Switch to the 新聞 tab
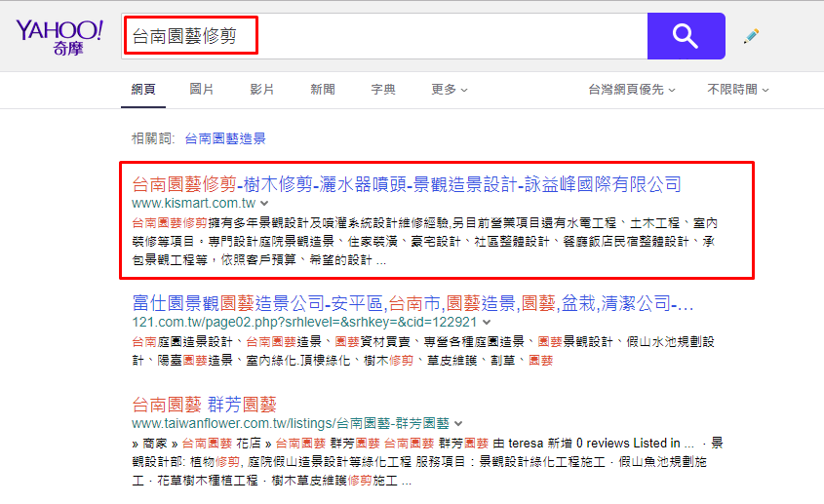 [x=322, y=90]
